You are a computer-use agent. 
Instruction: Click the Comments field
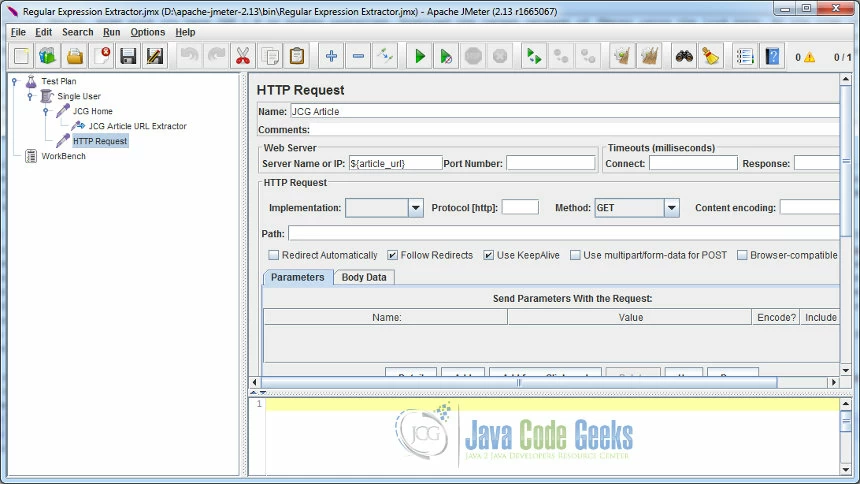point(575,130)
